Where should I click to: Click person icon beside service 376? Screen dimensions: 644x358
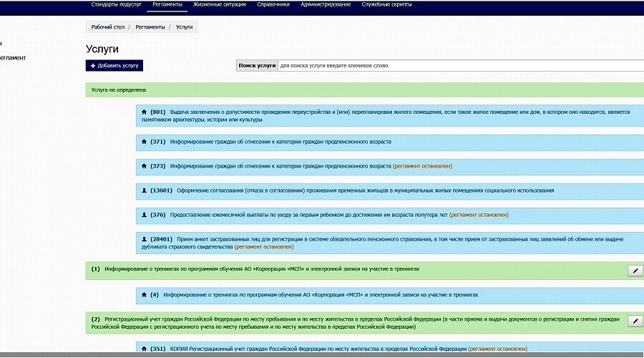tap(145, 214)
